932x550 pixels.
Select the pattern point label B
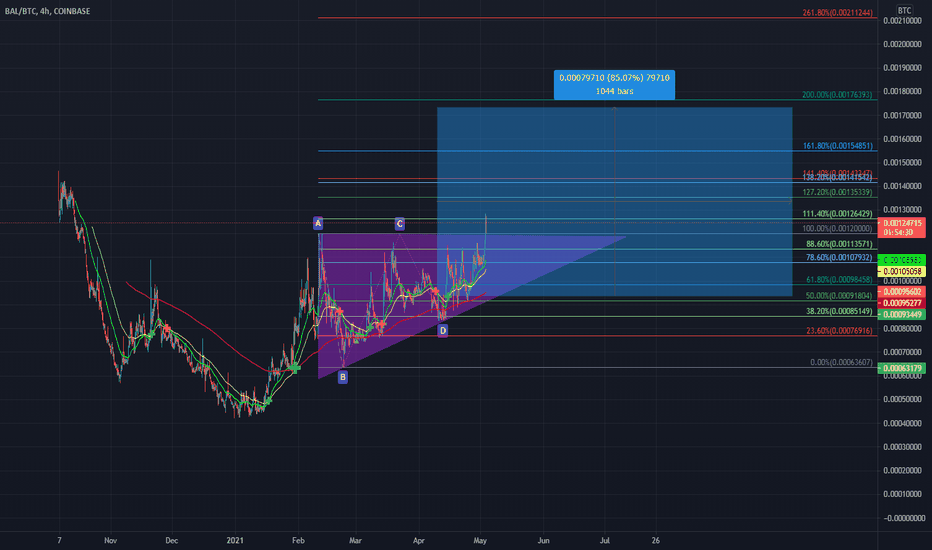(x=343, y=377)
